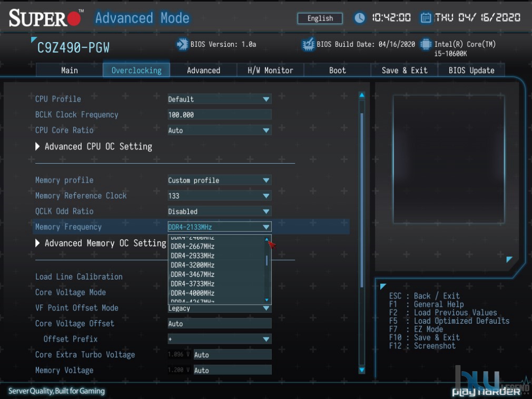
Task: Click the F1 General Help hint
Action: click(427, 304)
